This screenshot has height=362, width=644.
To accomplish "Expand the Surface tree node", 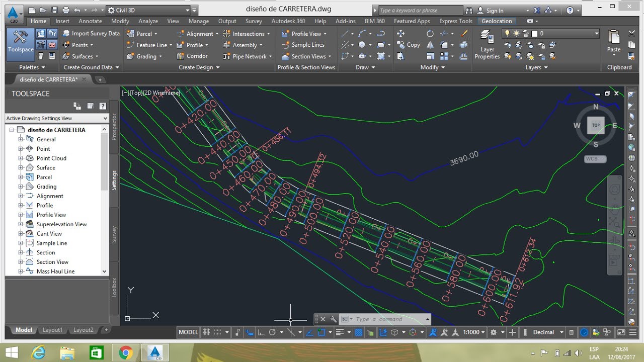I will tap(21, 168).
